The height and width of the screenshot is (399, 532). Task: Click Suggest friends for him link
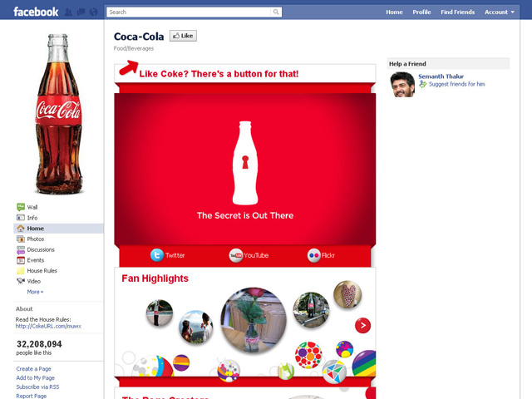(x=456, y=84)
